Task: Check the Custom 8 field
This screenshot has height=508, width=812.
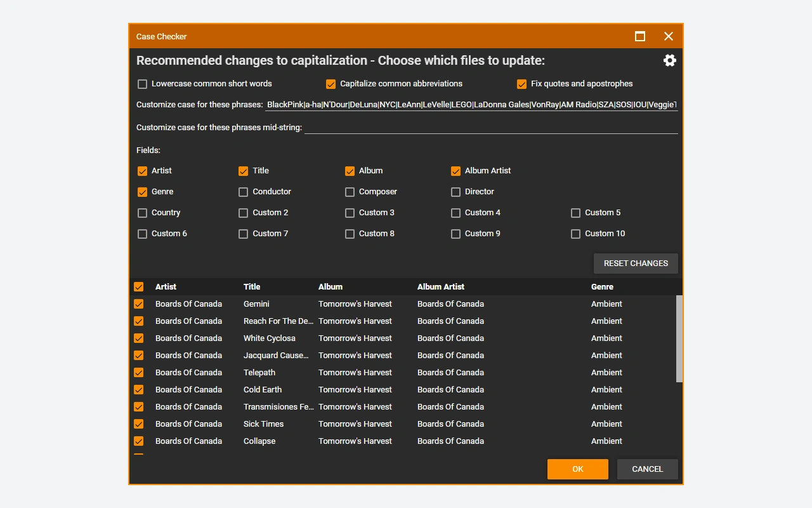Action: point(350,234)
